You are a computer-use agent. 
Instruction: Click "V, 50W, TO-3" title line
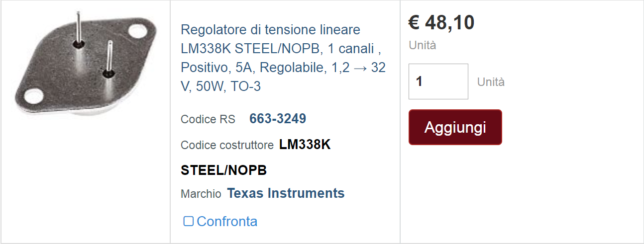221,86
